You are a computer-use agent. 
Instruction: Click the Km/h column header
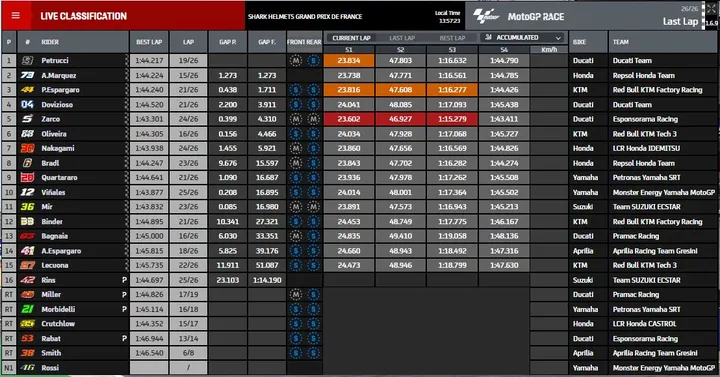click(549, 50)
